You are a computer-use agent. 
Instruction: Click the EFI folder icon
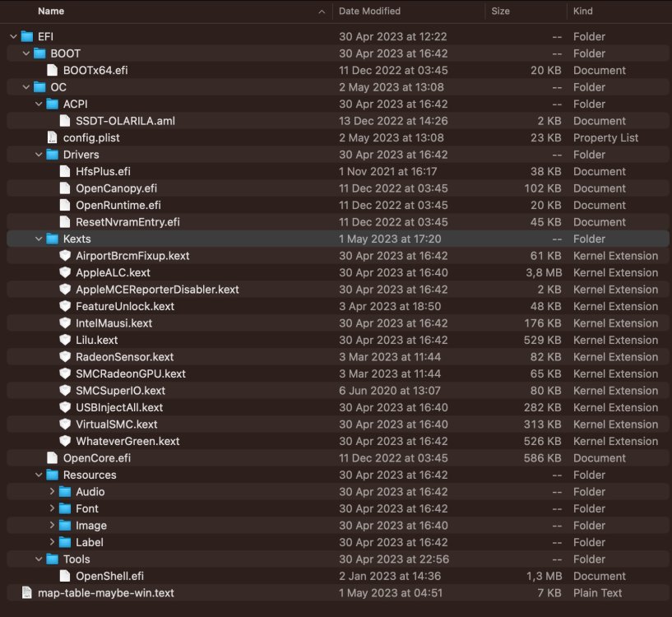pyautogui.click(x=27, y=36)
